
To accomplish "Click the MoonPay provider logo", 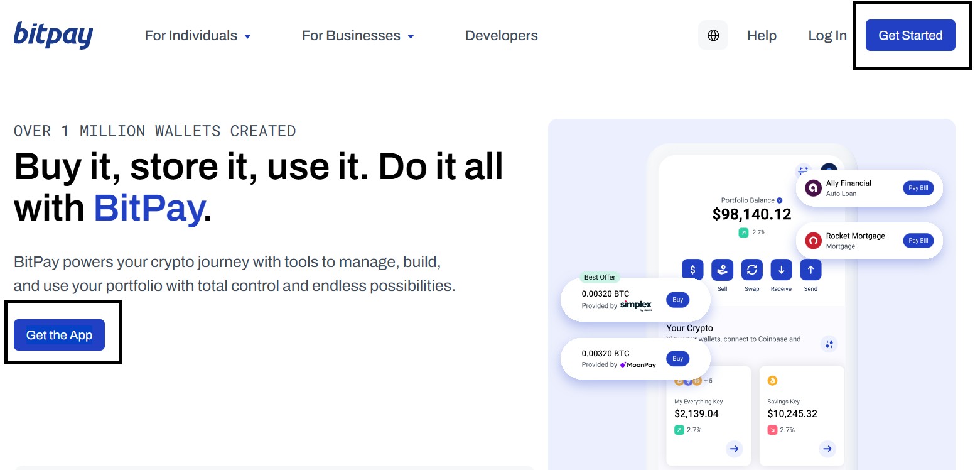I will (638, 365).
